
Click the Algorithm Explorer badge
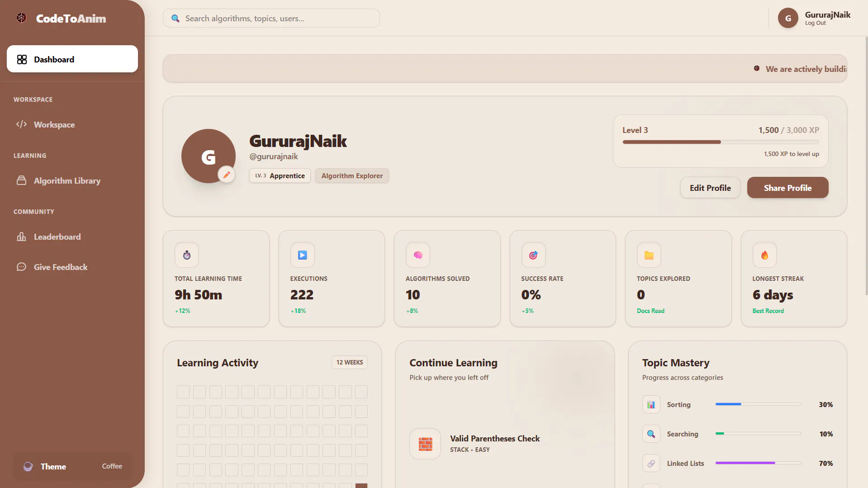tap(352, 175)
